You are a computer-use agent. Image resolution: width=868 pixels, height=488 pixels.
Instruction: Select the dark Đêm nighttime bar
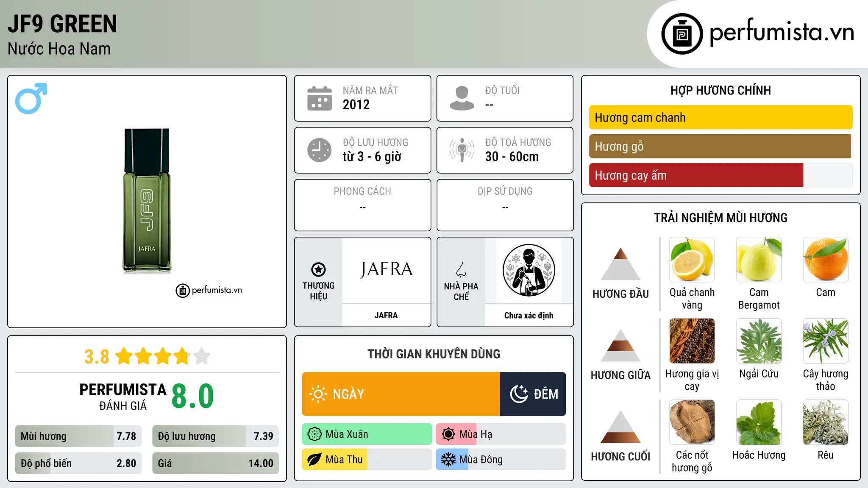coord(533,394)
